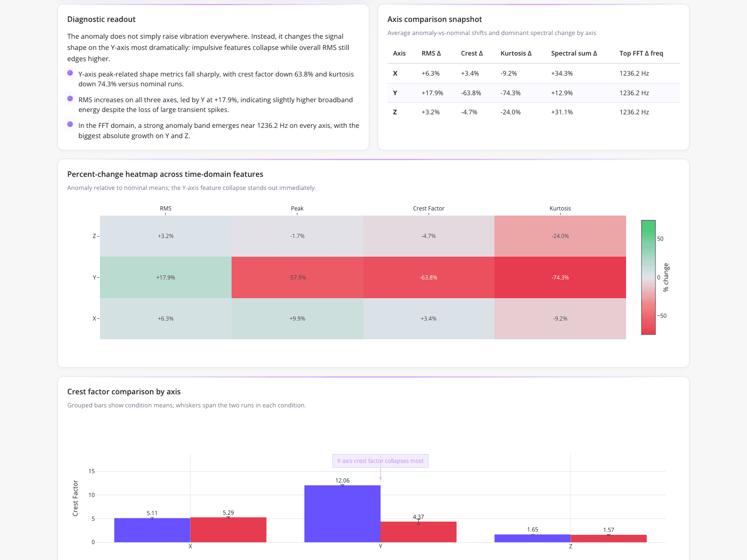Click the Y / Crest Factor heatmap cell -63.8%
747x560 pixels.
[429, 277]
